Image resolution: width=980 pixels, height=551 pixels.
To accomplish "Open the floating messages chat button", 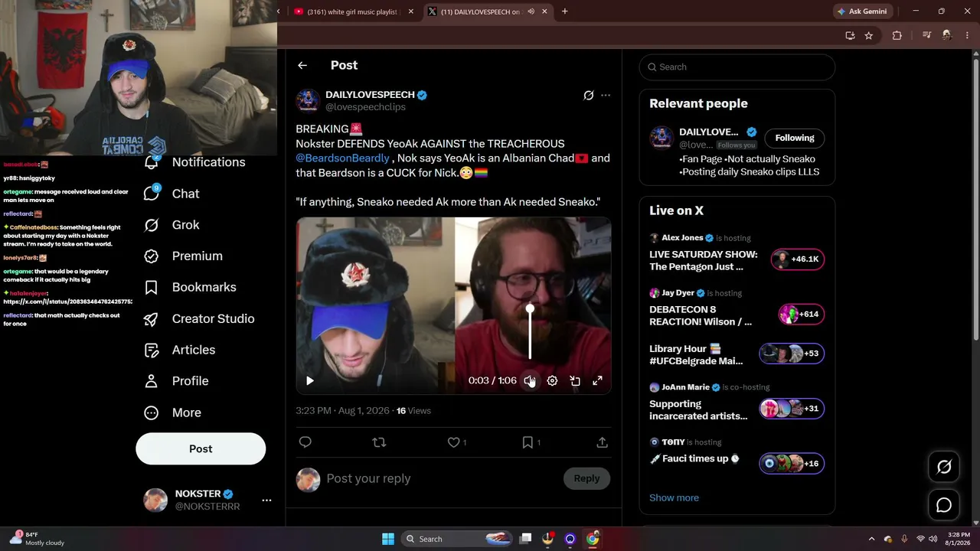I will pyautogui.click(x=944, y=505).
